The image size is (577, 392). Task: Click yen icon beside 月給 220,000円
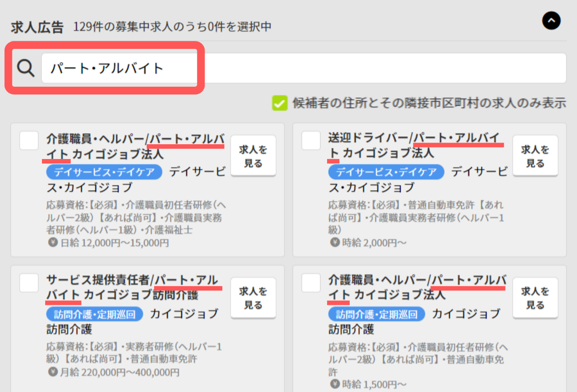pos(53,372)
